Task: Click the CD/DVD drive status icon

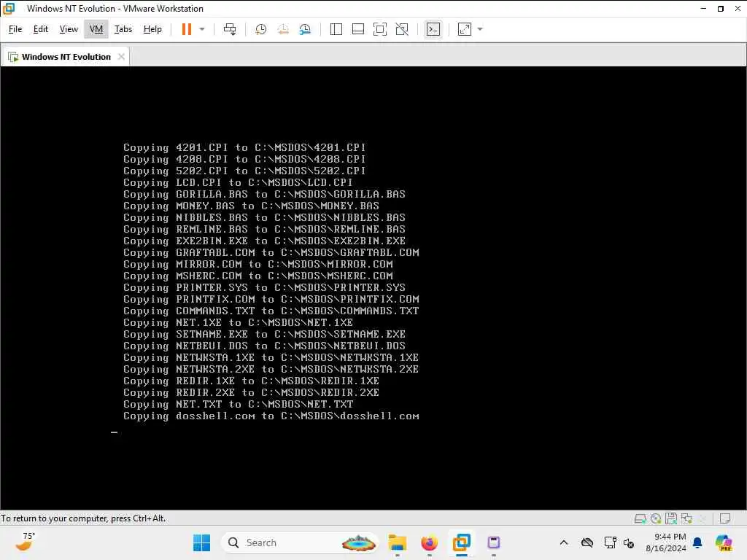Action: [x=656, y=518]
